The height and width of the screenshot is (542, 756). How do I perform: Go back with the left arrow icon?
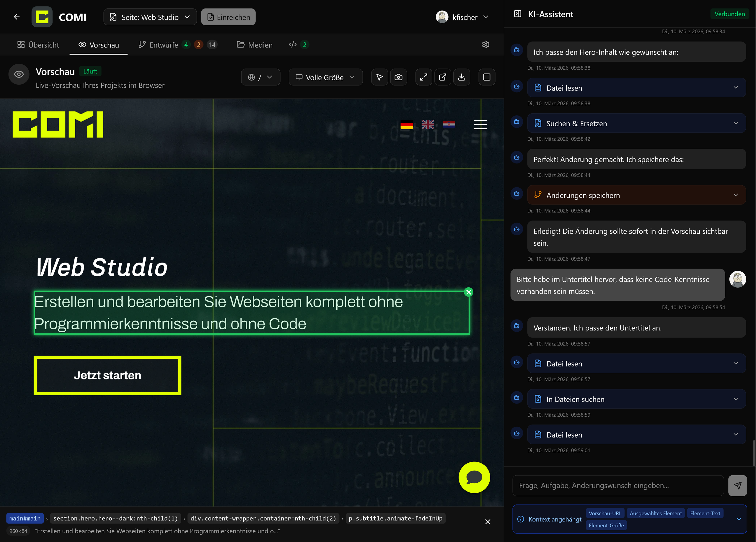[x=17, y=17]
